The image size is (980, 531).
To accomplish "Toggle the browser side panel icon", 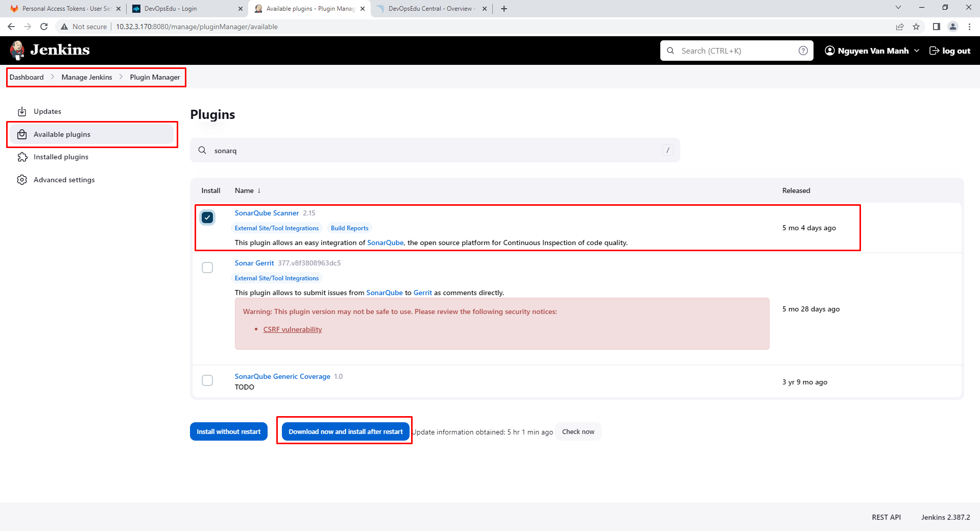I will click(x=936, y=27).
